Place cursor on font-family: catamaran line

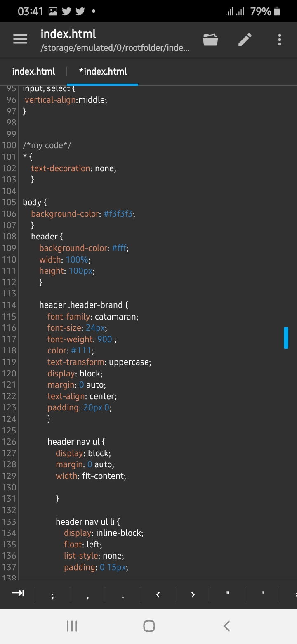93,317
